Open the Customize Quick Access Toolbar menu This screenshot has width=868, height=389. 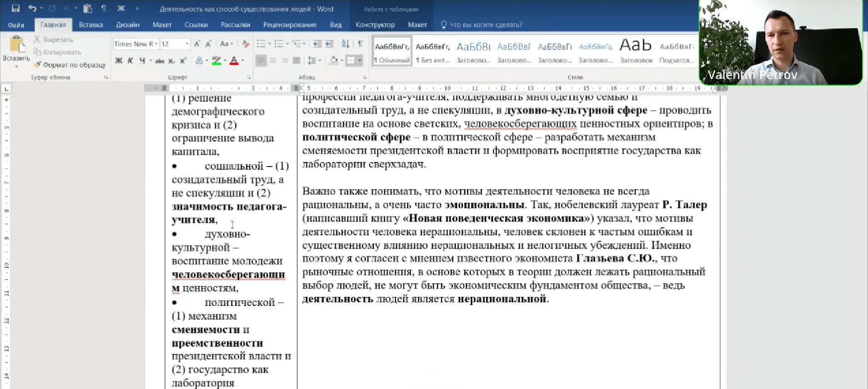coord(137,8)
